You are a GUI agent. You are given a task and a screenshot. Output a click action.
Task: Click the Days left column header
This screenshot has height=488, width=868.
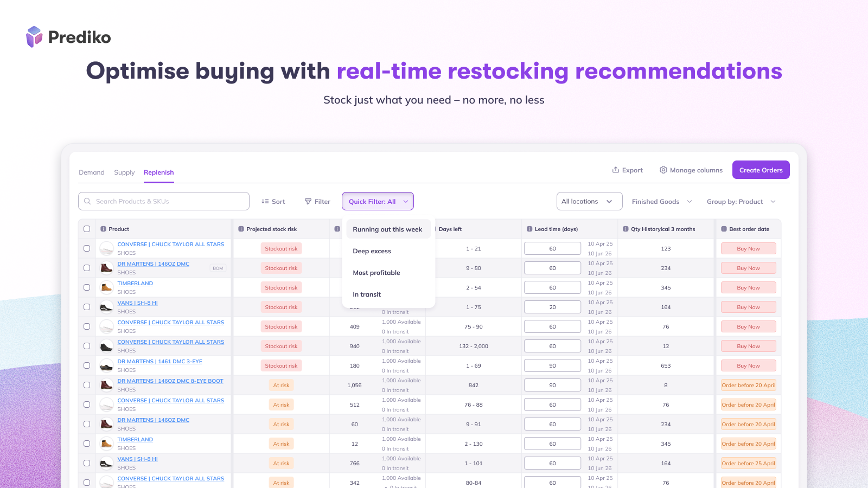pos(450,229)
